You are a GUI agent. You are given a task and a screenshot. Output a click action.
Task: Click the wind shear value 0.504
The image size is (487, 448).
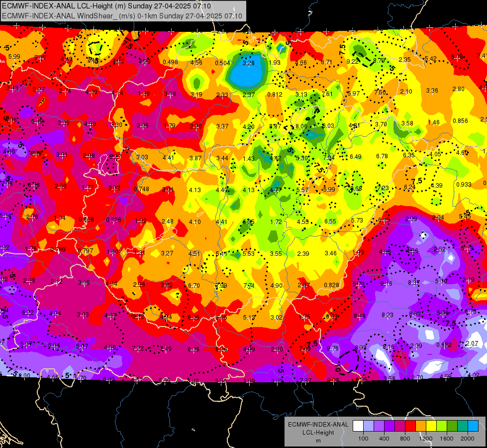222,63
